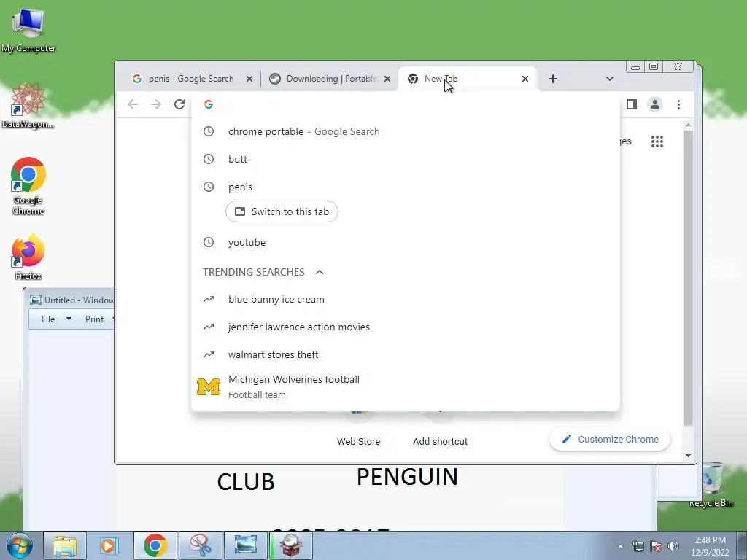Open the 'Recycle Bin' desktop icon

[x=711, y=485]
